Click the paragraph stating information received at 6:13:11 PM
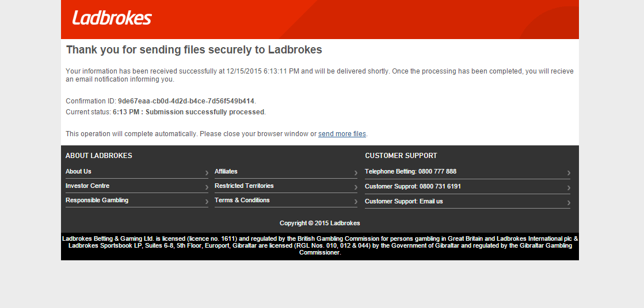 point(319,75)
